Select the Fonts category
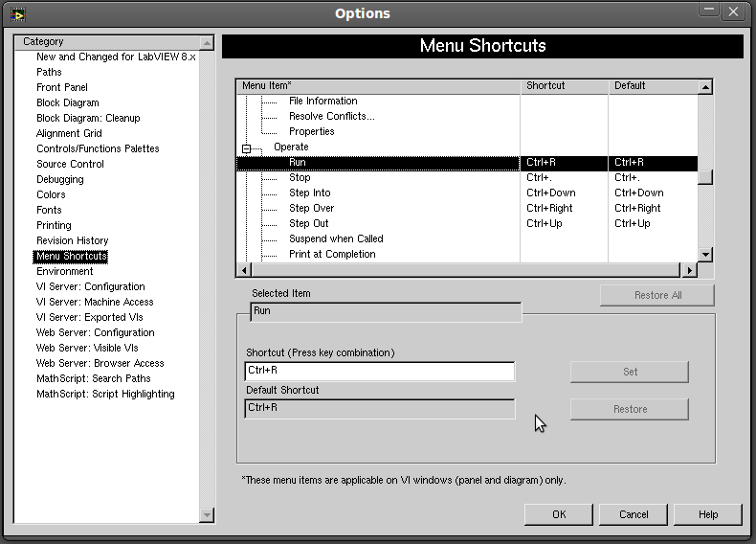Image resolution: width=756 pixels, height=544 pixels. click(x=49, y=210)
